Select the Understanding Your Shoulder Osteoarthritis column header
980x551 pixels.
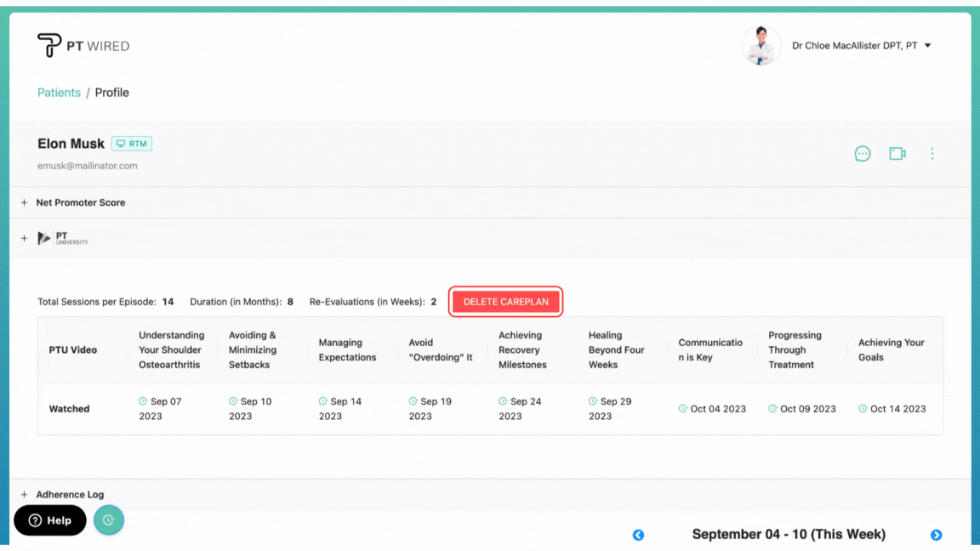tap(172, 349)
